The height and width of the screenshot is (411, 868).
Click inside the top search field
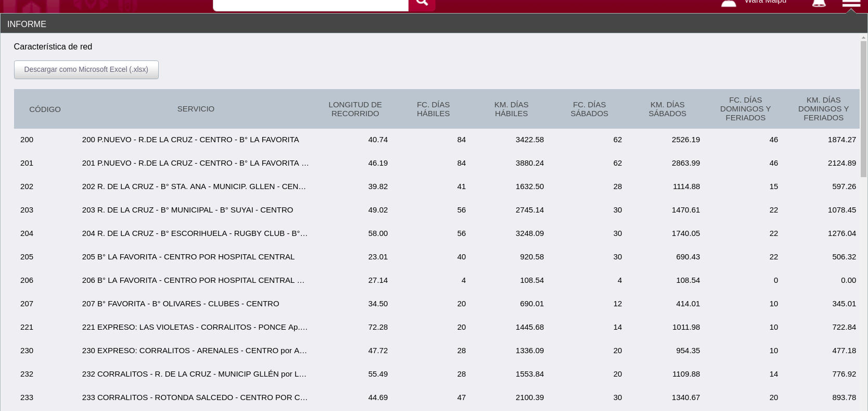[x=311, y=4]
